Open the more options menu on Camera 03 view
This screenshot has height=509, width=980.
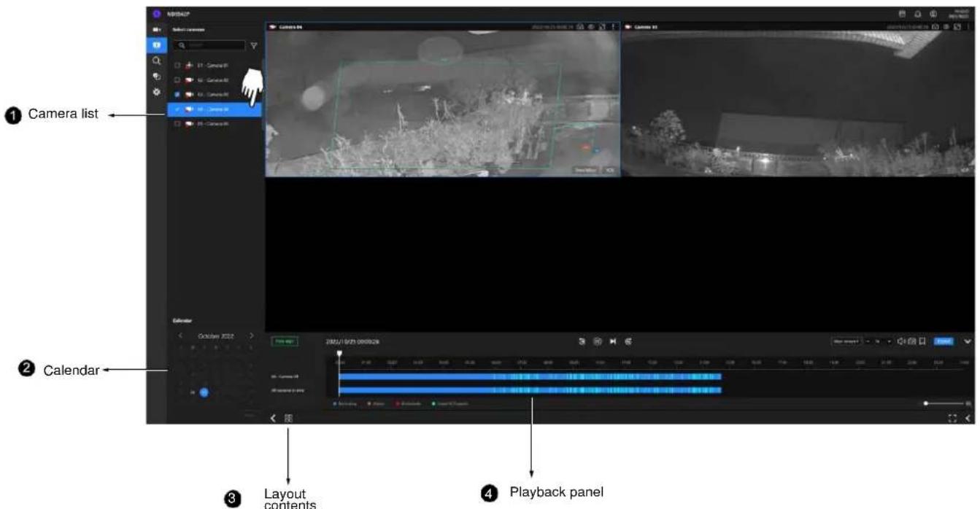(x=968, y=27)
